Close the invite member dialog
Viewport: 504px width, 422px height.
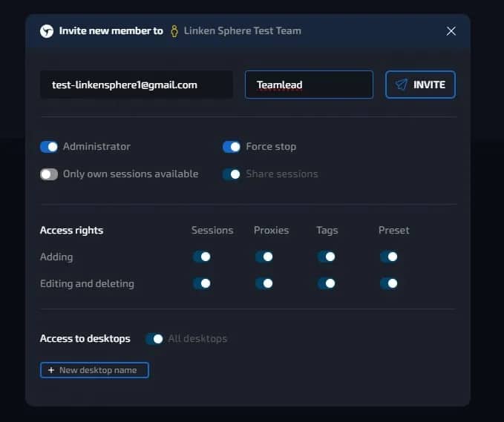pyautogui.click(x=451, y=31)
